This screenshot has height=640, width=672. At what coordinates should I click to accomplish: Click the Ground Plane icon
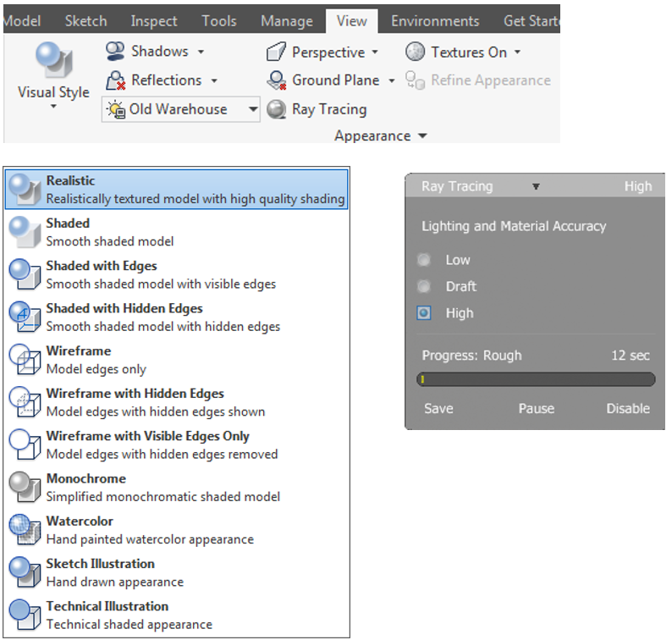(276, 80)
